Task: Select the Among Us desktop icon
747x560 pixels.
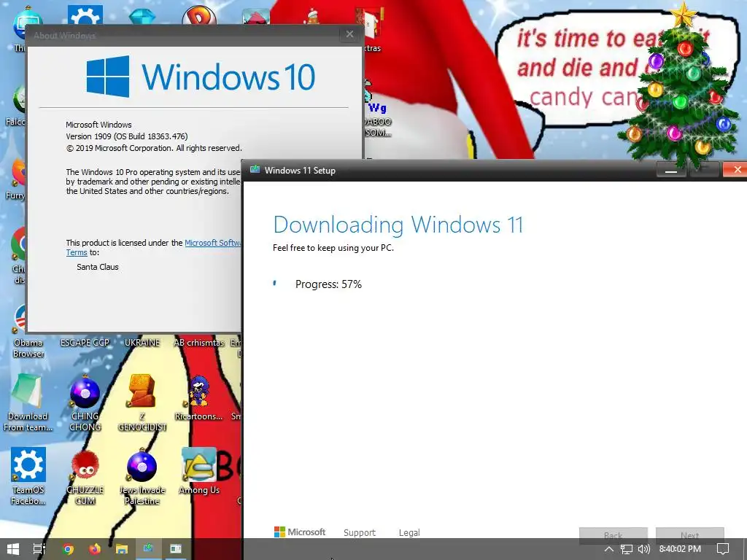Action: 199,472
